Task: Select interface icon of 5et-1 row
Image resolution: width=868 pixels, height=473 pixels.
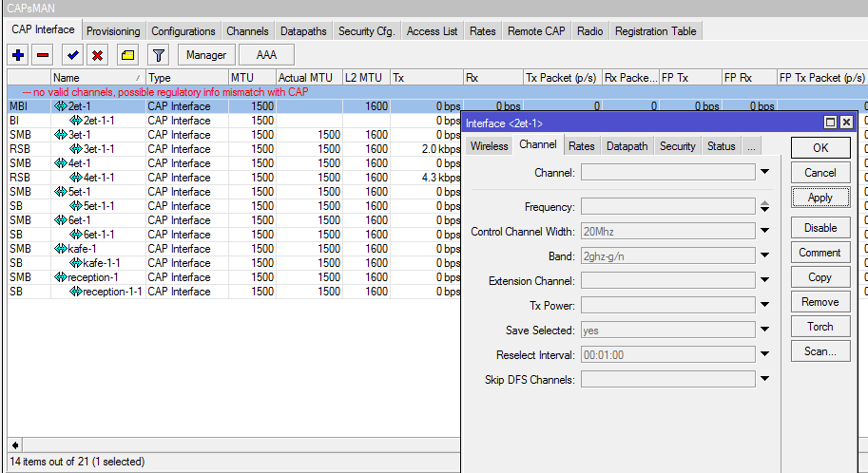Action: tap(60, 192)
